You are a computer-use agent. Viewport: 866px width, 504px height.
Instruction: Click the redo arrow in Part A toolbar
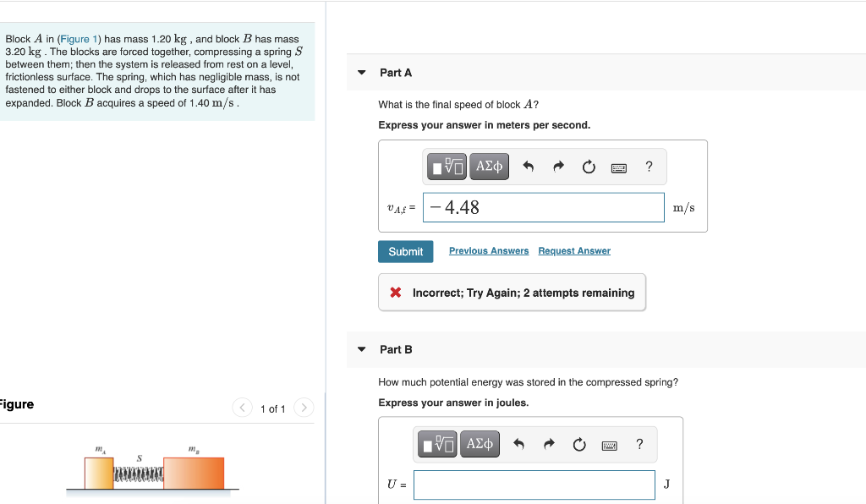click(x=556, y=167)
